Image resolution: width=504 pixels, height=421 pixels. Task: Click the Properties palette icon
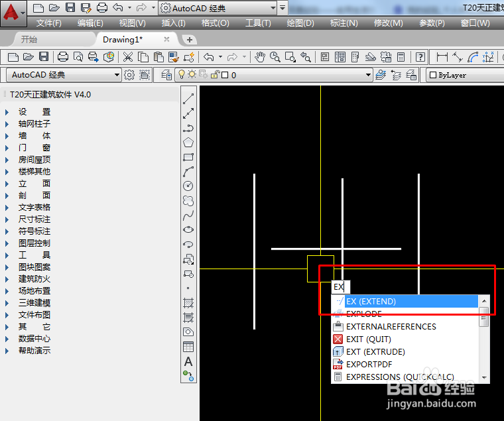click(x=325, y=57)
